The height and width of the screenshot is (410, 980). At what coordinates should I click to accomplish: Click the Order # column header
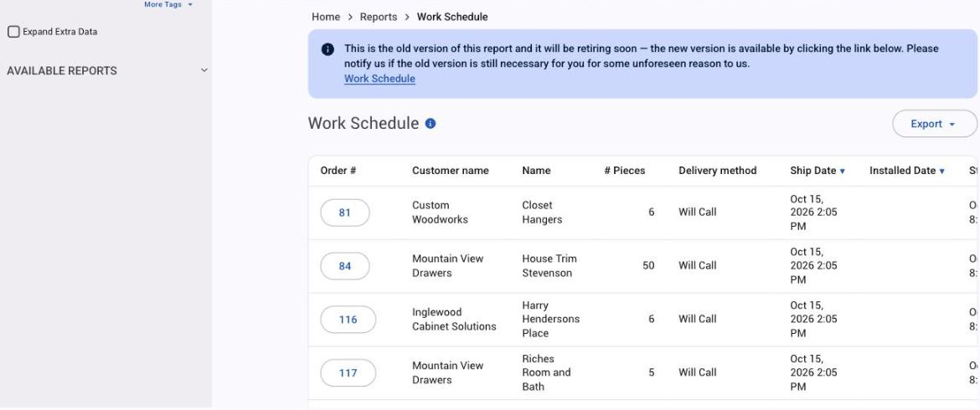[338, 171]
